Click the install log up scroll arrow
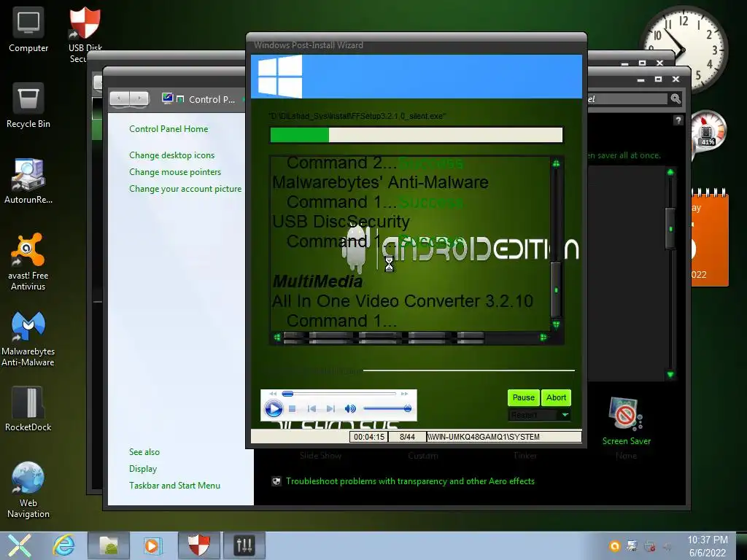 click(x=556, y=163)
